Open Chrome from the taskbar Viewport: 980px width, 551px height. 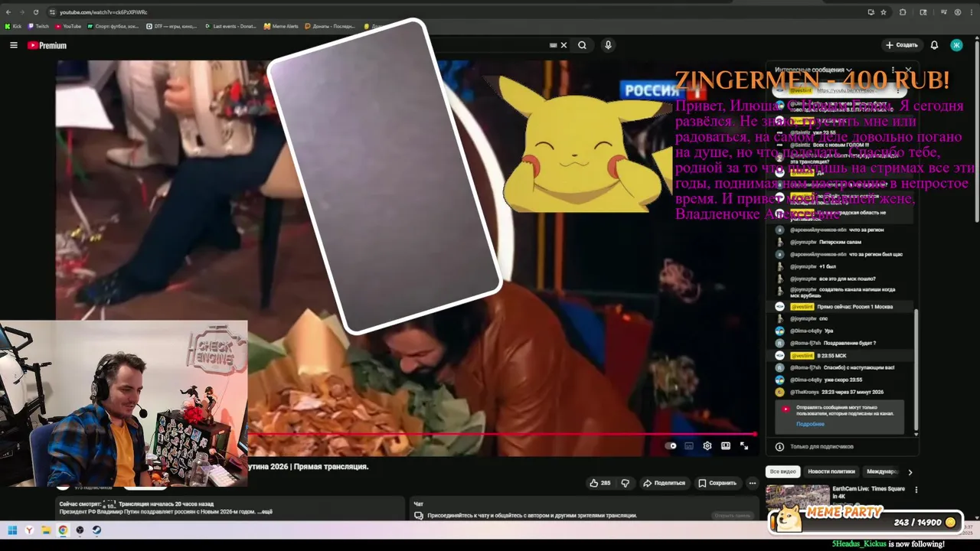pyautogui.click(x=63, y=530)
